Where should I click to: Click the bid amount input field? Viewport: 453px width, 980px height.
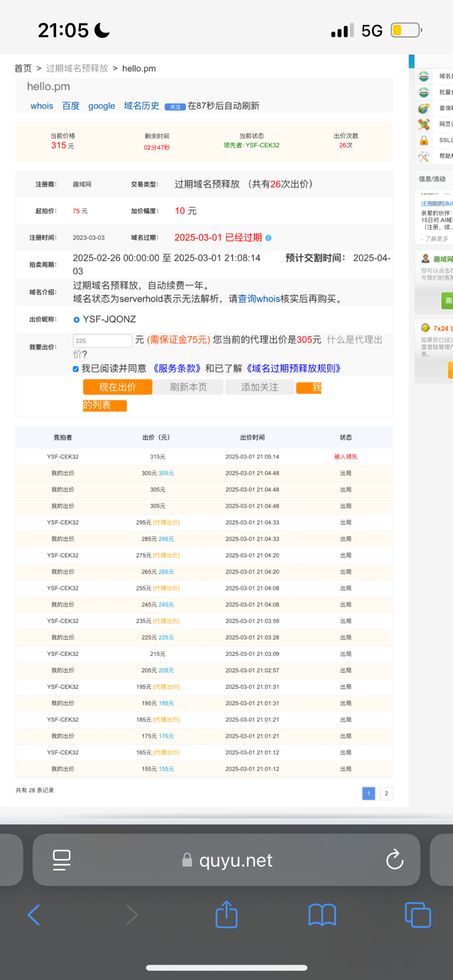(x=102, y=341)
